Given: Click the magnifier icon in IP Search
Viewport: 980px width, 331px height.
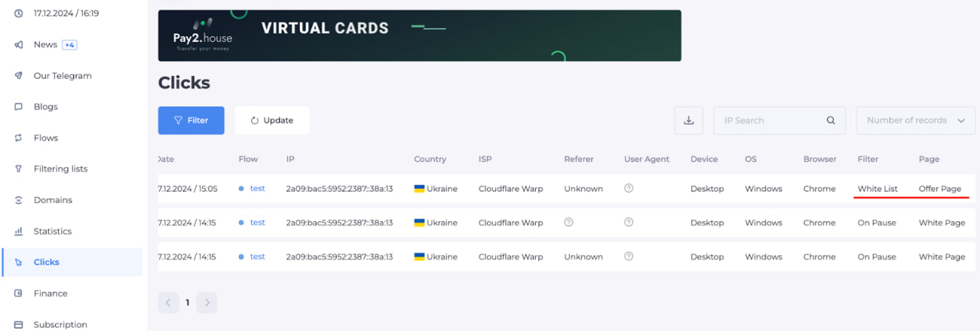Looking at the screenshot, I should coord(831,120).
